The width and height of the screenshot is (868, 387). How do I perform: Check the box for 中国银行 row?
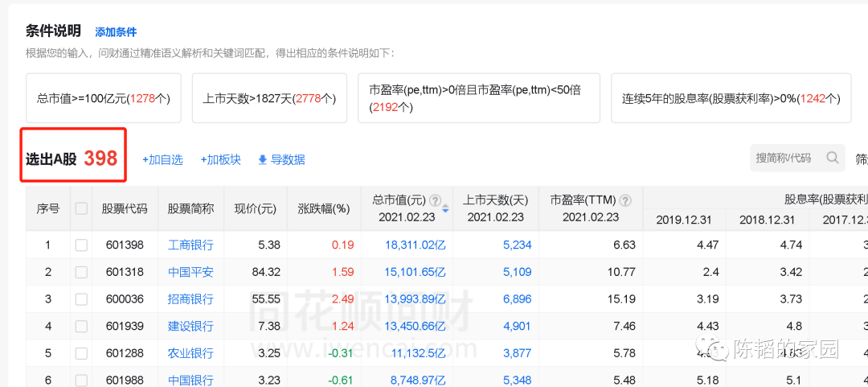[x=81, y=381]
